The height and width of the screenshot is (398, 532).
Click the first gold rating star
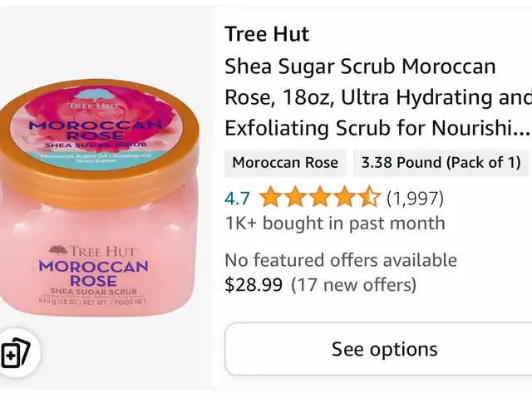click(x=270, y=197)
